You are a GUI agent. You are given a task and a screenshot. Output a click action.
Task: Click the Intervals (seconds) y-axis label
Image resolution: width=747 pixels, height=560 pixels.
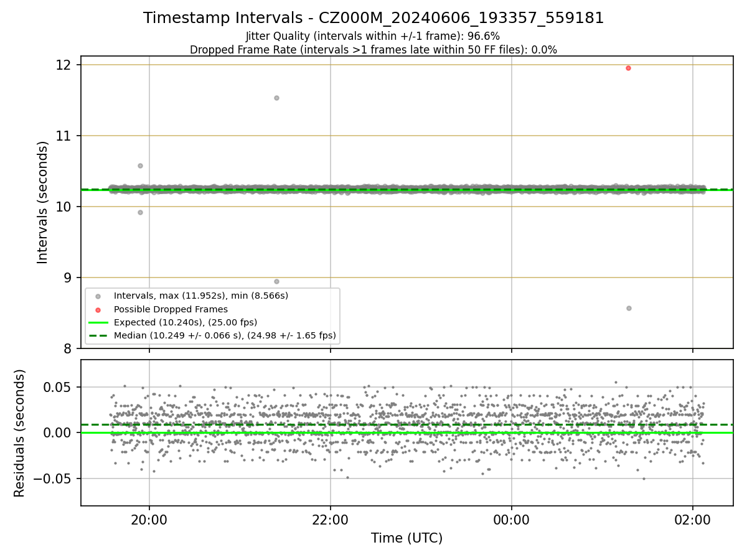click(x=42, y=202)
